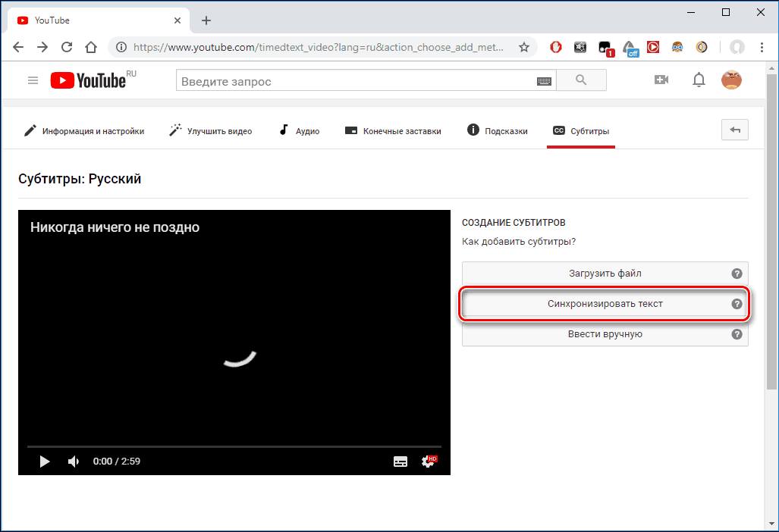Click the Введите запрос search field
Viewport: 779px width, 532px height.
click(355, 81)
